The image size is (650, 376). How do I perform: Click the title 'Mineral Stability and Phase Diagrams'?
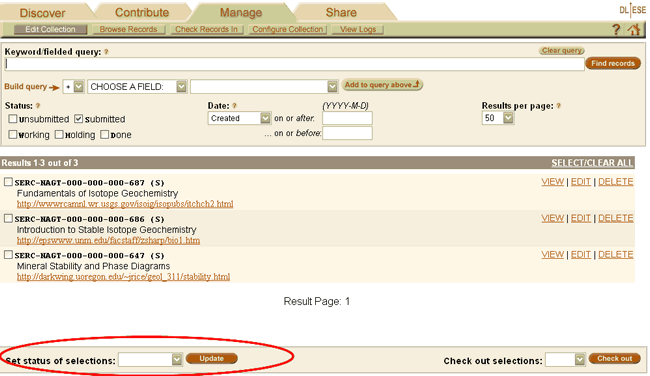93,266
